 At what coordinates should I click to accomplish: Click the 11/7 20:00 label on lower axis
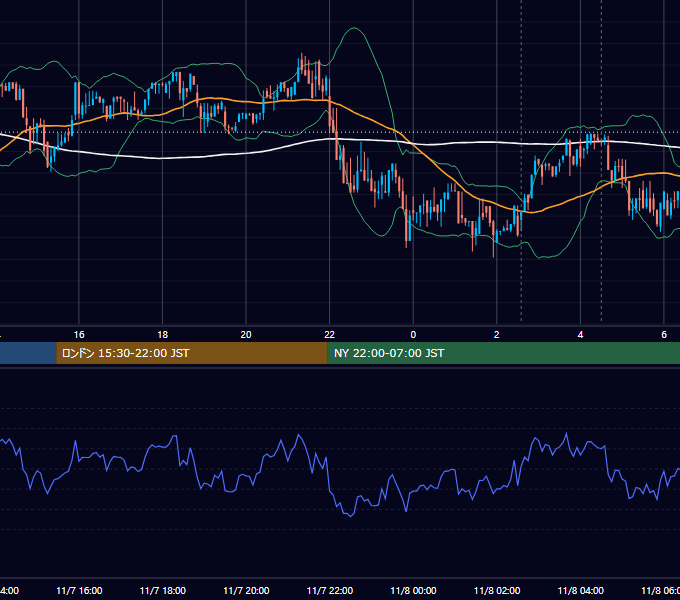click(x=246, y=591)
